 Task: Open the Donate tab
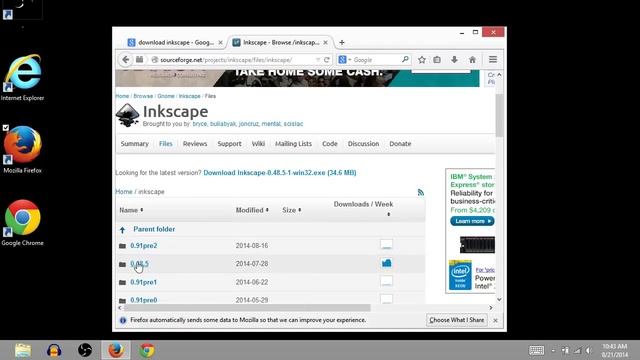click(x=400, y=144)
